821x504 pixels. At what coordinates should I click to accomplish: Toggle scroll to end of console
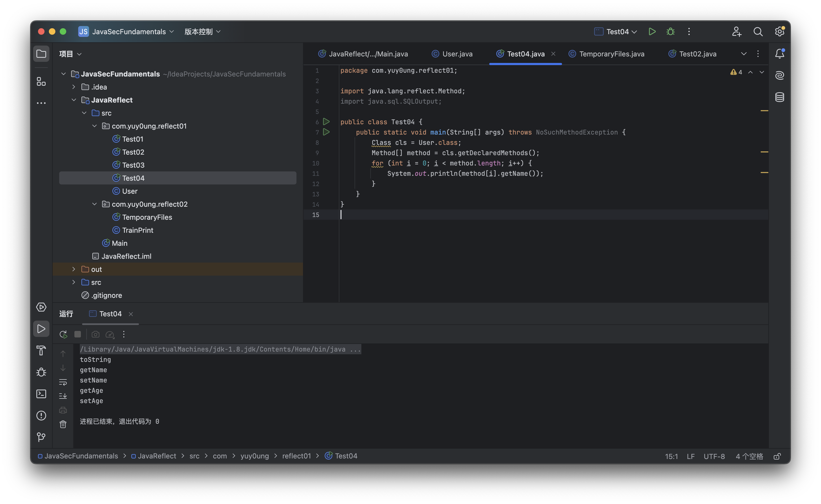coord(63,396)
